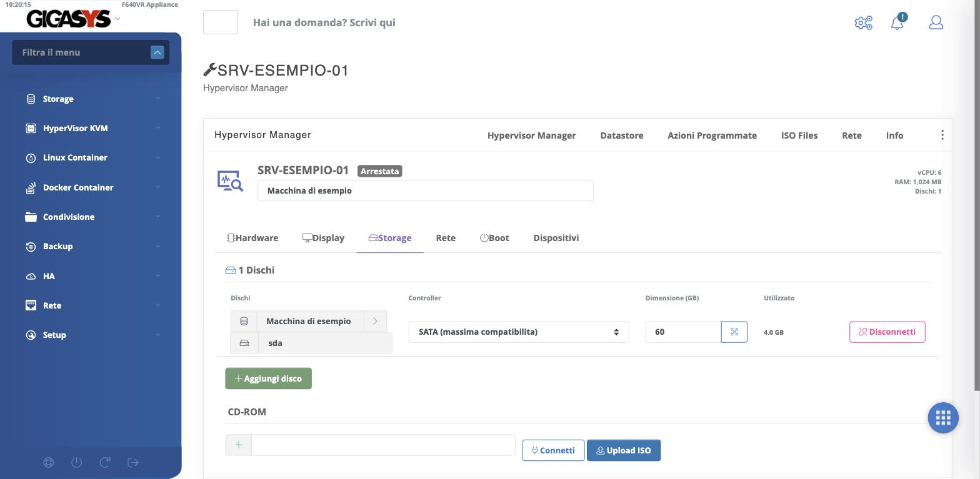
Task: Click the Backup sidebar icon
Action: coord(31,247)
